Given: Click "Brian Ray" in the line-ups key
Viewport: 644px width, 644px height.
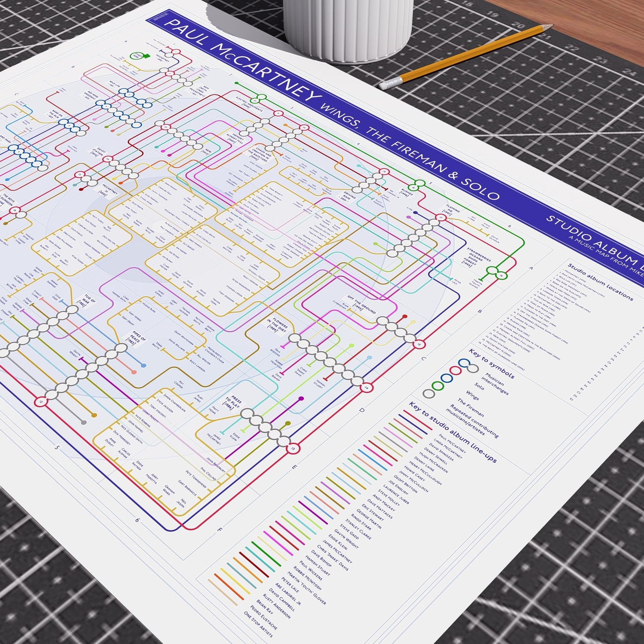Looking at the screenshot, I should pyautogui.click(x=265, y=607).
